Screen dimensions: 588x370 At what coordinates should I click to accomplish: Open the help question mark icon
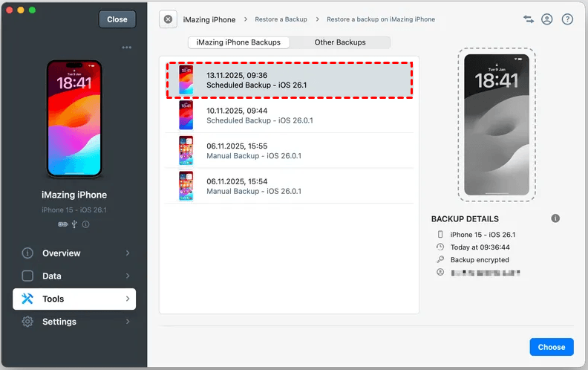[567, 19]
